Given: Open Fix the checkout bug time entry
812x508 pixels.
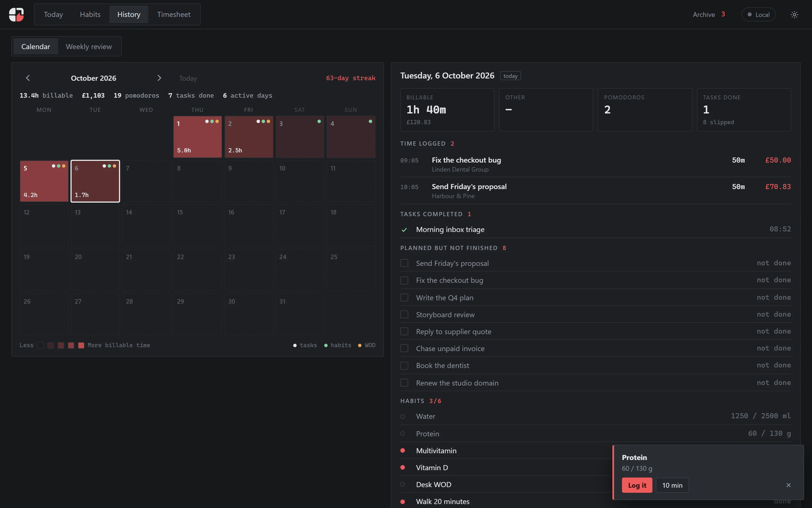Looking at the screenshot, I should [595, 164].
